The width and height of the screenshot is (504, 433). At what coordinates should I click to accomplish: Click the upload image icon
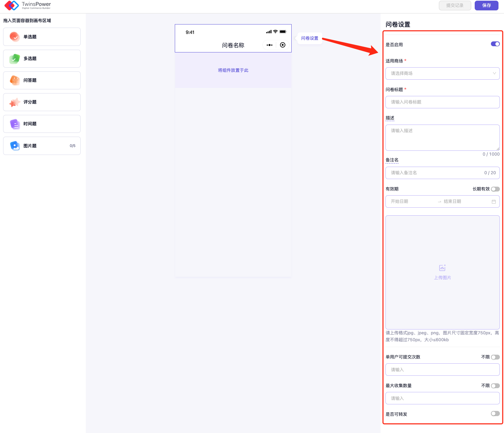(442, 268)
